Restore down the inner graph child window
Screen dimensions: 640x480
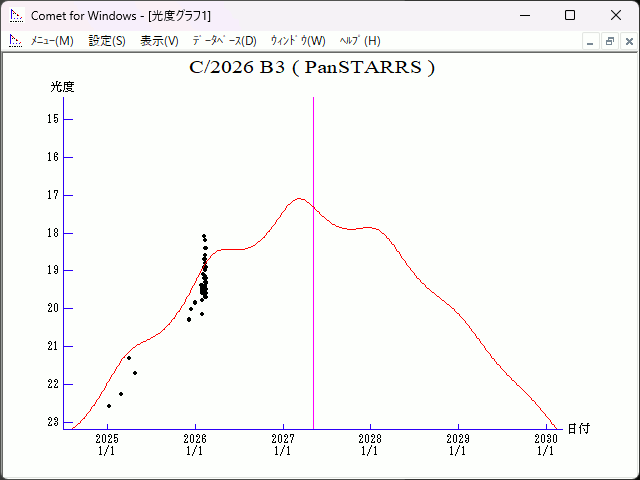[x=609, y=41]
